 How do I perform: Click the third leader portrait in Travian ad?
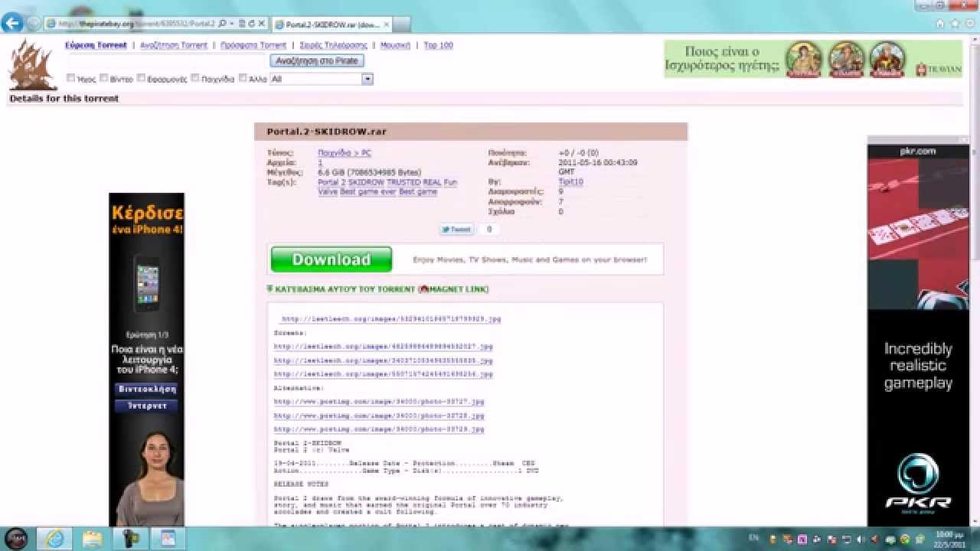[x=887, y=60]
